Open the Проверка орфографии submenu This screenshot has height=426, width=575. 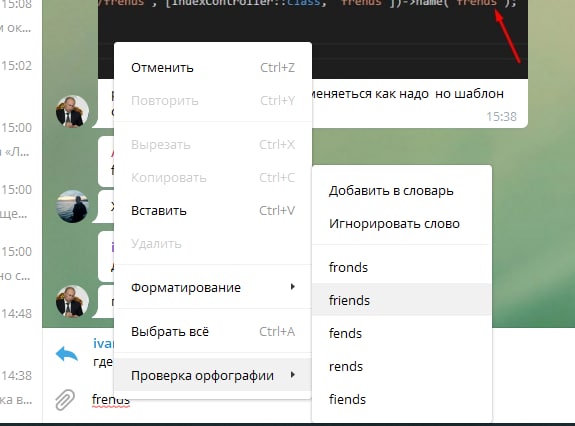(213, 375)
